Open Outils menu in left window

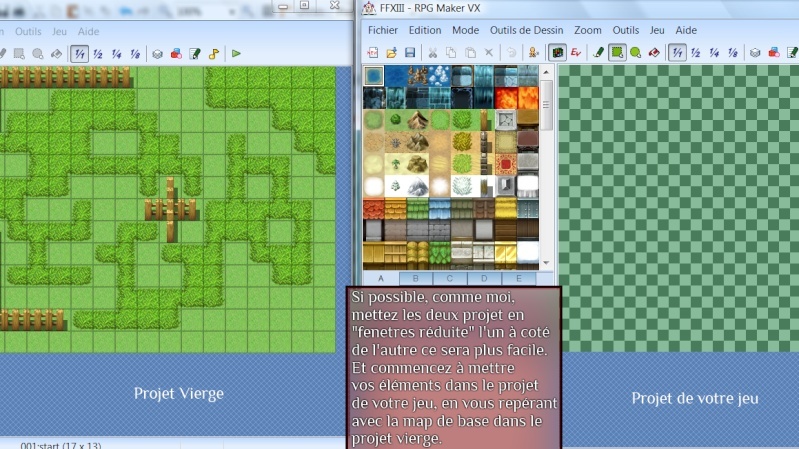click(x=28, y=31)
